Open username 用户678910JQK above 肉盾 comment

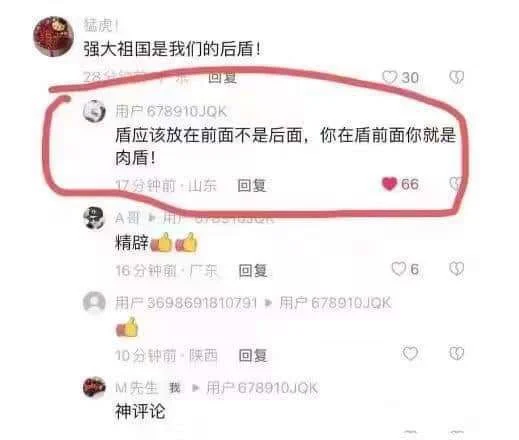pos(171,111)
